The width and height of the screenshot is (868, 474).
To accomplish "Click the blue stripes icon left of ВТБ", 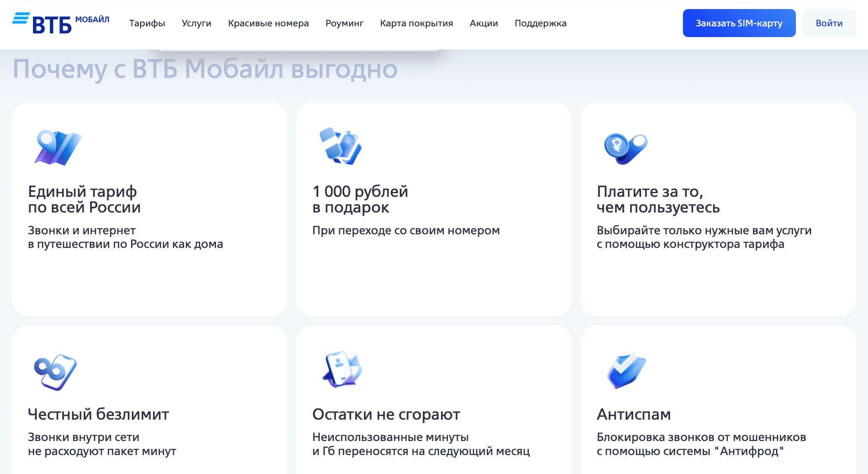I will [x=21, y=18].
